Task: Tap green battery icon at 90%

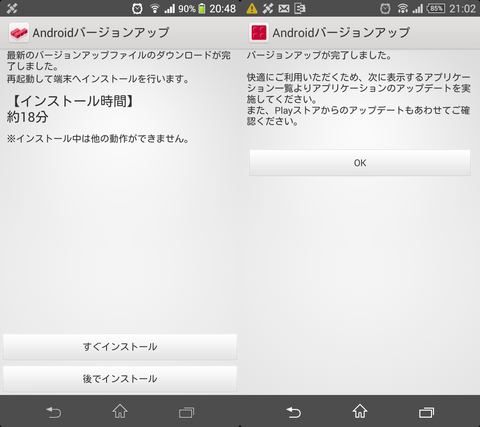Action: click(202, 8)
